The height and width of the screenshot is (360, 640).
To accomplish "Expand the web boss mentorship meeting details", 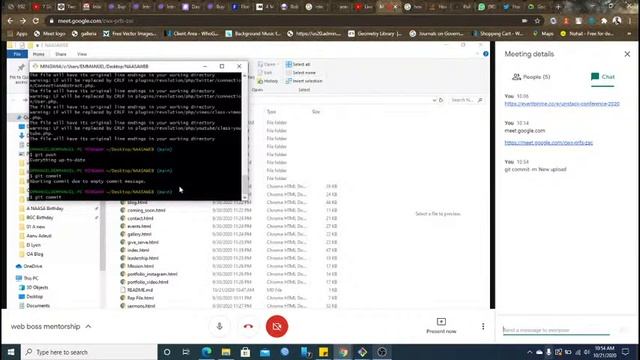I will coord(51,327).
